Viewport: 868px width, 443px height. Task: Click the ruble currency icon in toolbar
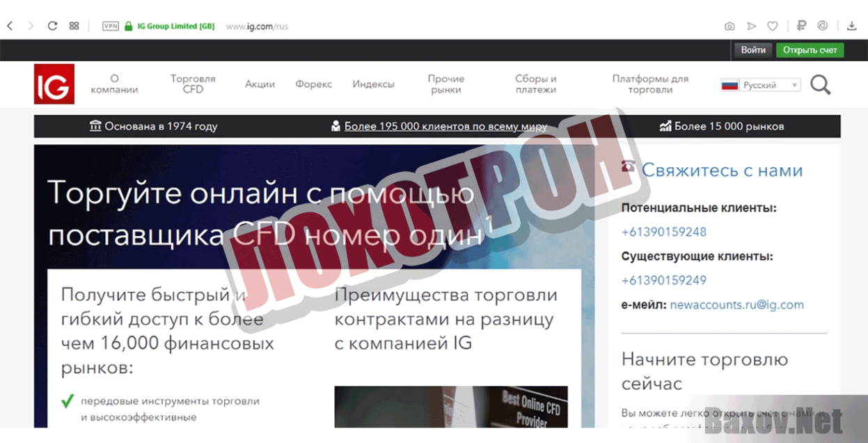click(x=801, y=26)
